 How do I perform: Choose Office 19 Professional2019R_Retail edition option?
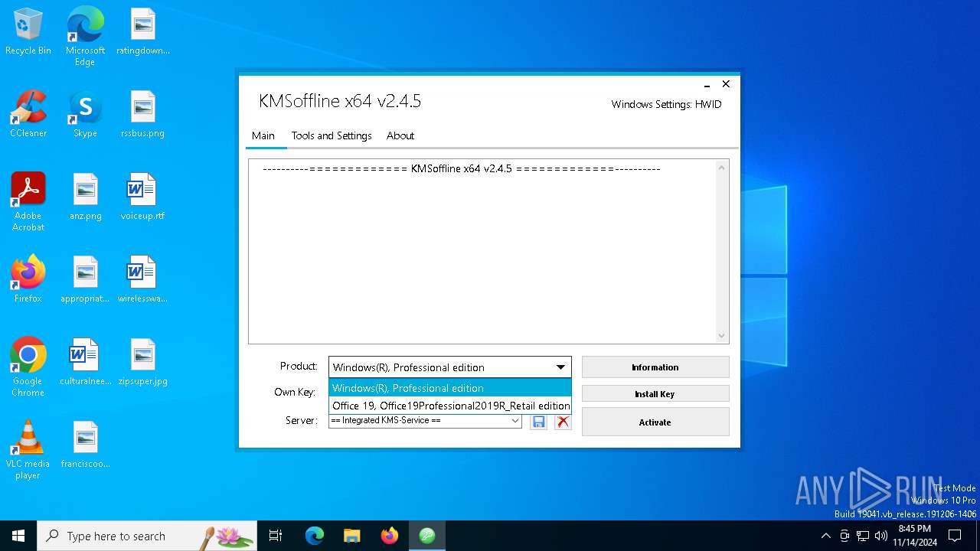tap(450, 406)
